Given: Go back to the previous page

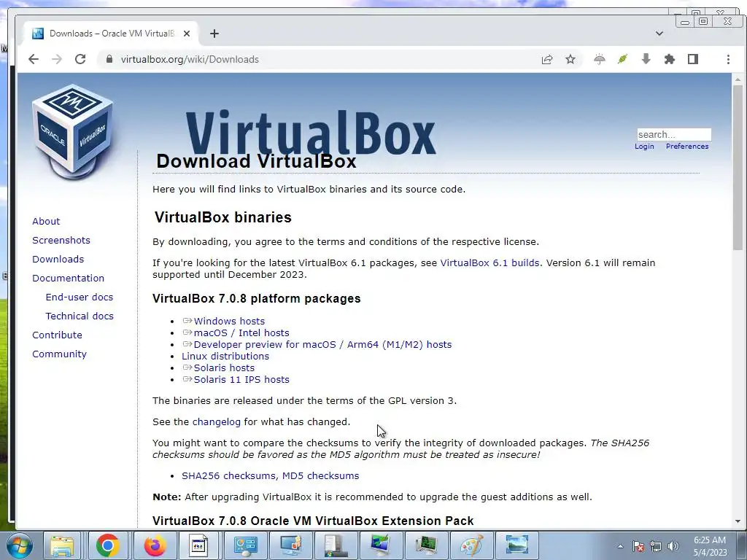Looking at the screenshot, I should pos(34,59).
